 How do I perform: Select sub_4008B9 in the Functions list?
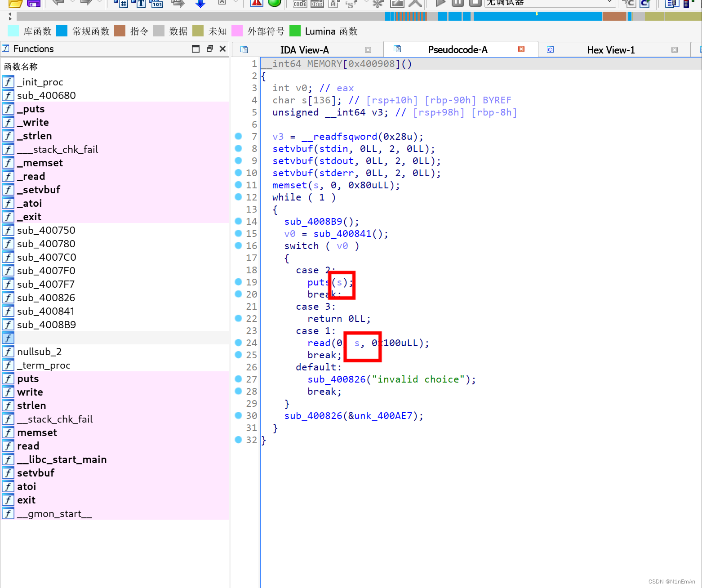pyautogui.click(x=115, y=325)
